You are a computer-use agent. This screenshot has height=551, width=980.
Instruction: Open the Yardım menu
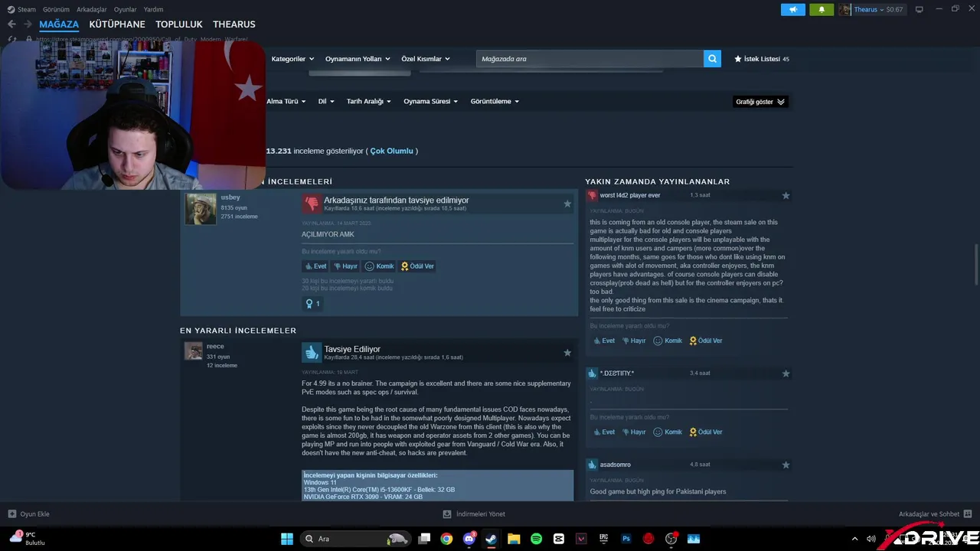pyautogui.click(x=153, y=9)
